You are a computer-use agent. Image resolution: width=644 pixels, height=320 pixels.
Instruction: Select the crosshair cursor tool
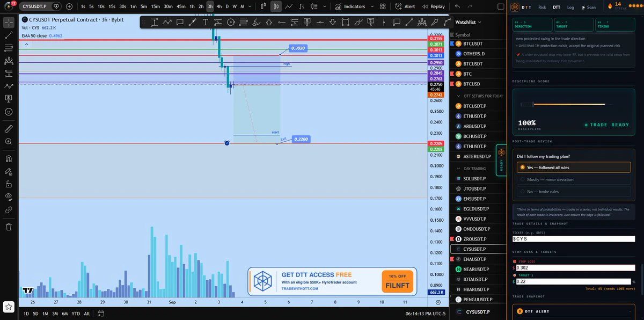coord(9,23)
